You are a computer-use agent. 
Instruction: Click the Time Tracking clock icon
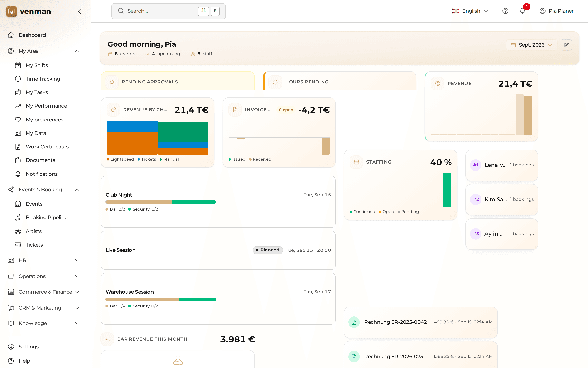tap(18, 79)
